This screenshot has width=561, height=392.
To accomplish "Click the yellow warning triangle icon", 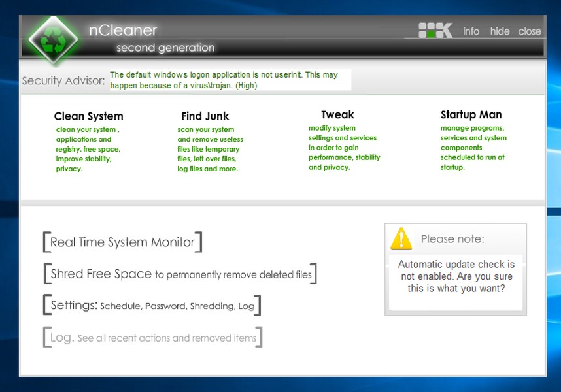I will pos(401,239).
